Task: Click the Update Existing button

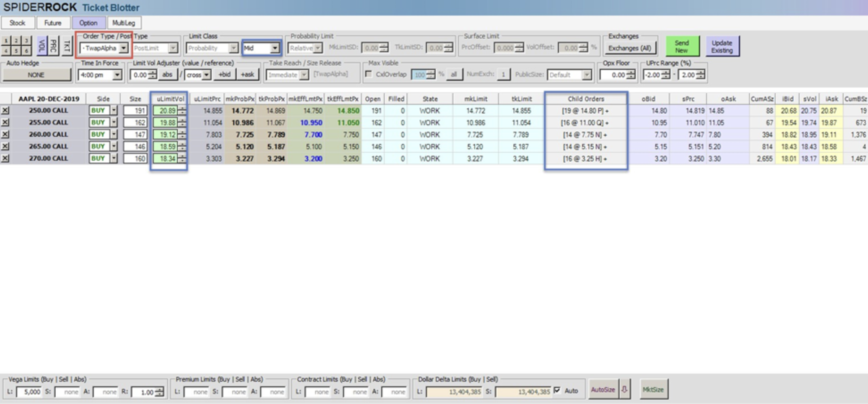Action: tap(722, 46)
